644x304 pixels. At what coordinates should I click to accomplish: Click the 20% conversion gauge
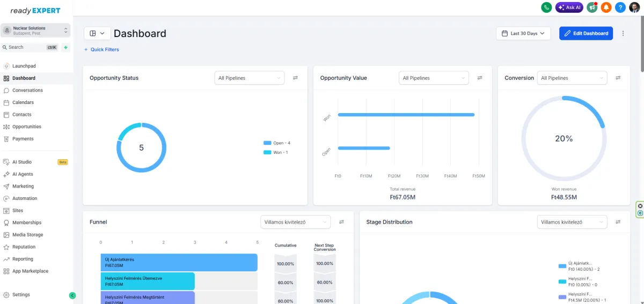click(x=564, y=138)
